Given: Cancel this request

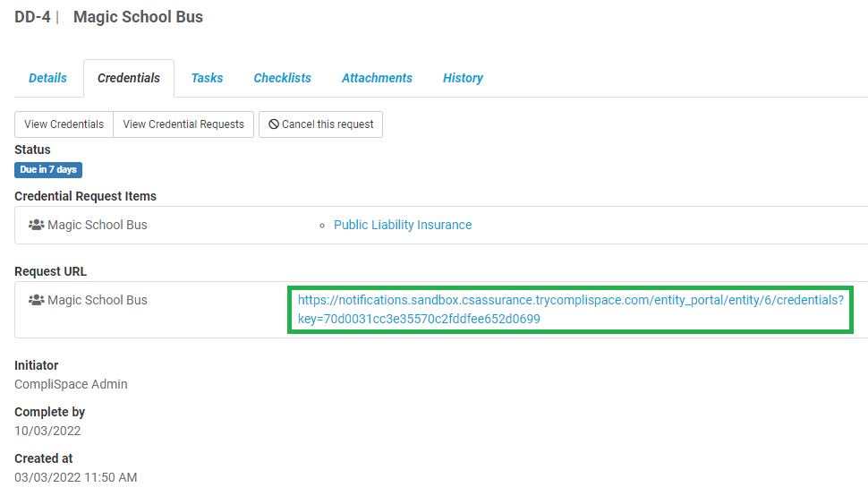Looking at the screenshot, I should click(320, 124).
